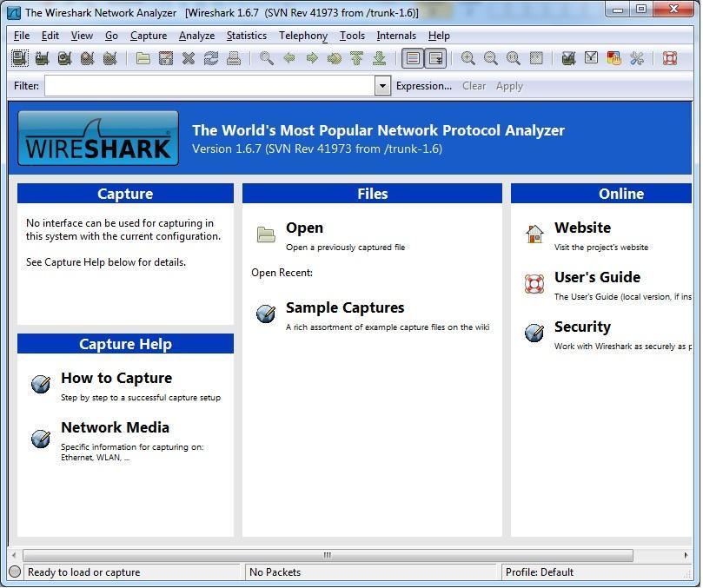703x588 pixels.
Task: Click the horizontal scrollbar thumb
Action: [328, 555]
